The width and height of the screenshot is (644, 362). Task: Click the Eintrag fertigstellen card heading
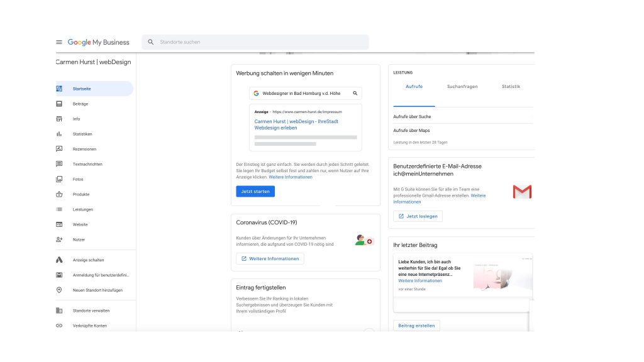261,288
